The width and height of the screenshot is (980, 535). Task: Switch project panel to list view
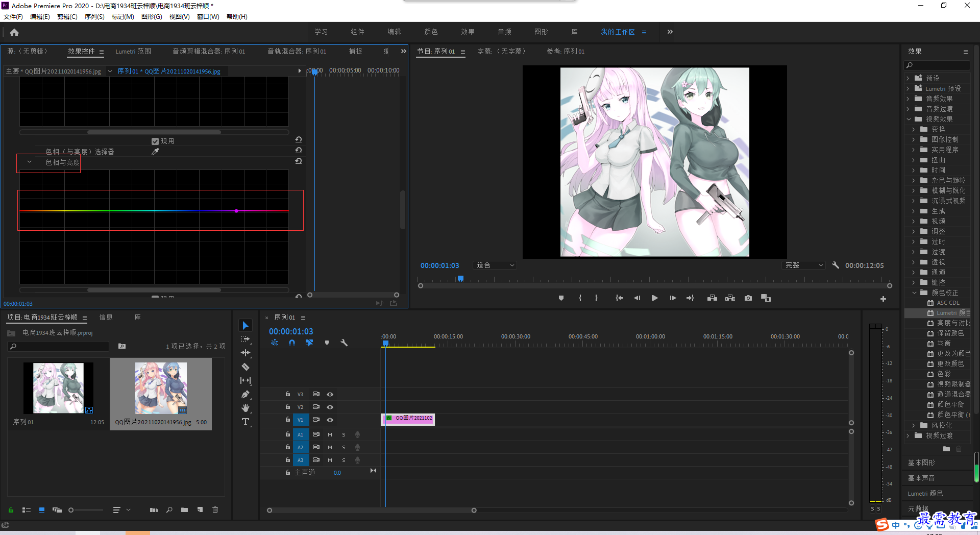pos(27,509)
